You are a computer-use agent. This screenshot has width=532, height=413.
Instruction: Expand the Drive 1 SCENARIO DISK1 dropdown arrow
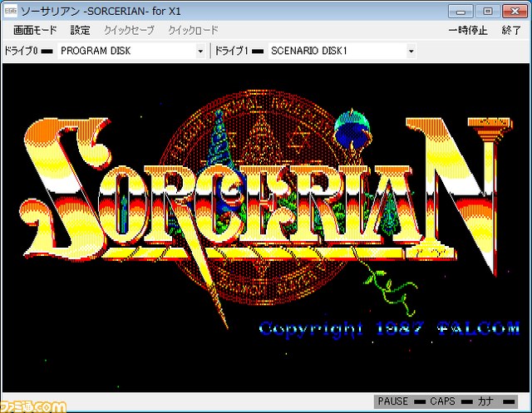[x=411, y=52]
